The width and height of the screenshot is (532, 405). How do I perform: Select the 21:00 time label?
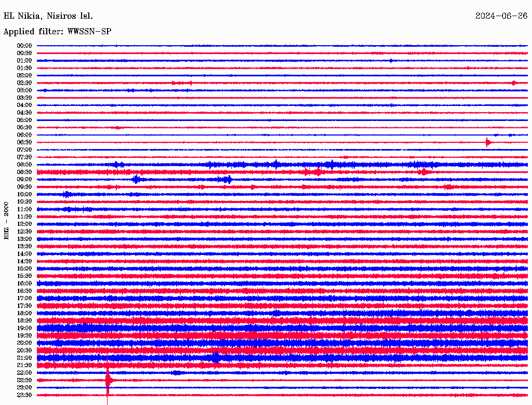(24, 358)
